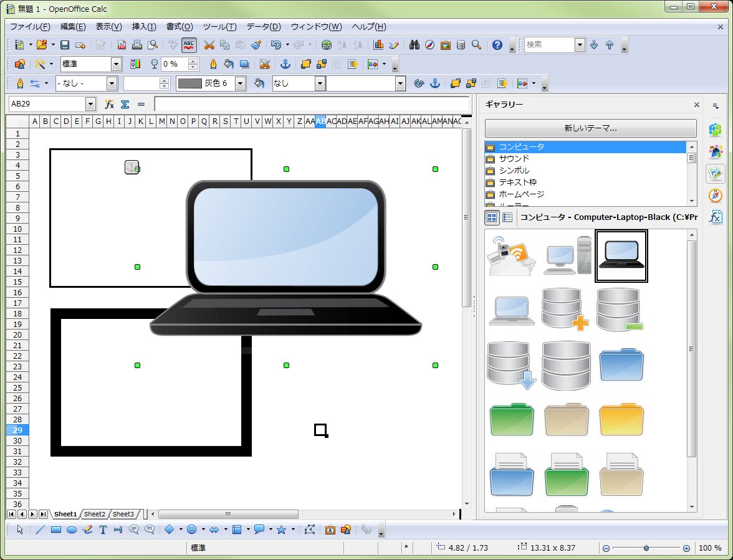Image resolution: width=733 pixels, height=560 pixels.
Task: Click the 新しいテーマ... button
Action: 590,128
